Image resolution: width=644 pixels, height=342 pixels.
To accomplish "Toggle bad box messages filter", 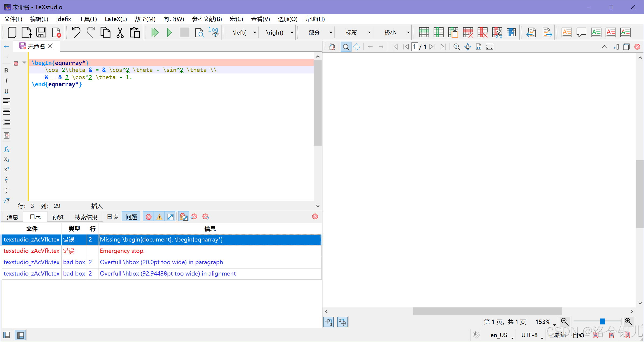I will point(170,217).
